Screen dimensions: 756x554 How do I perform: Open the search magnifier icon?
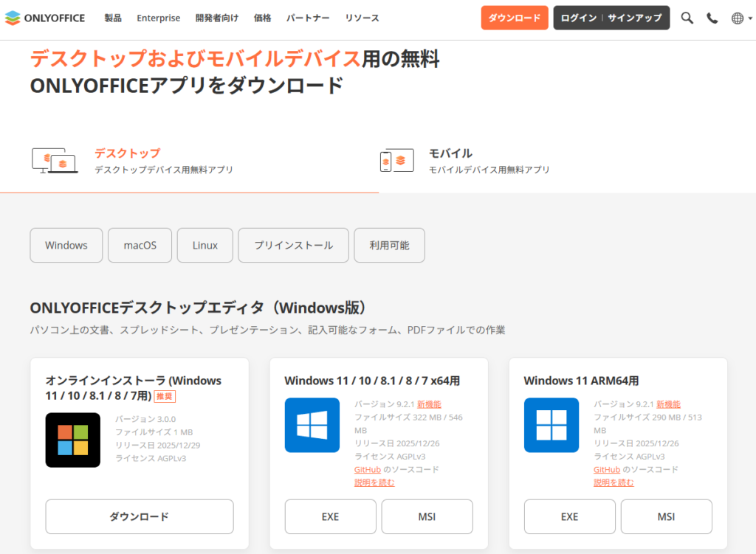(687, 18)
